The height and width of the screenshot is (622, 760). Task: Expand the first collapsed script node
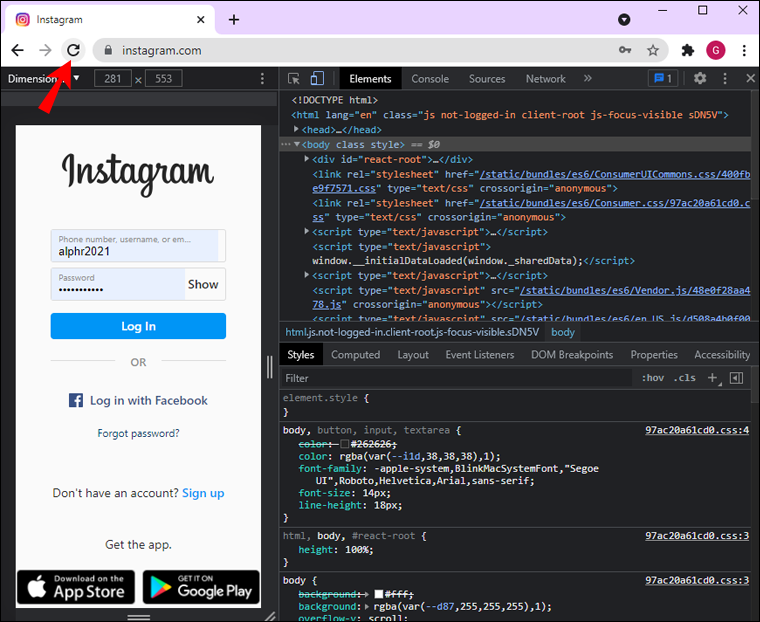pos(306,231)
